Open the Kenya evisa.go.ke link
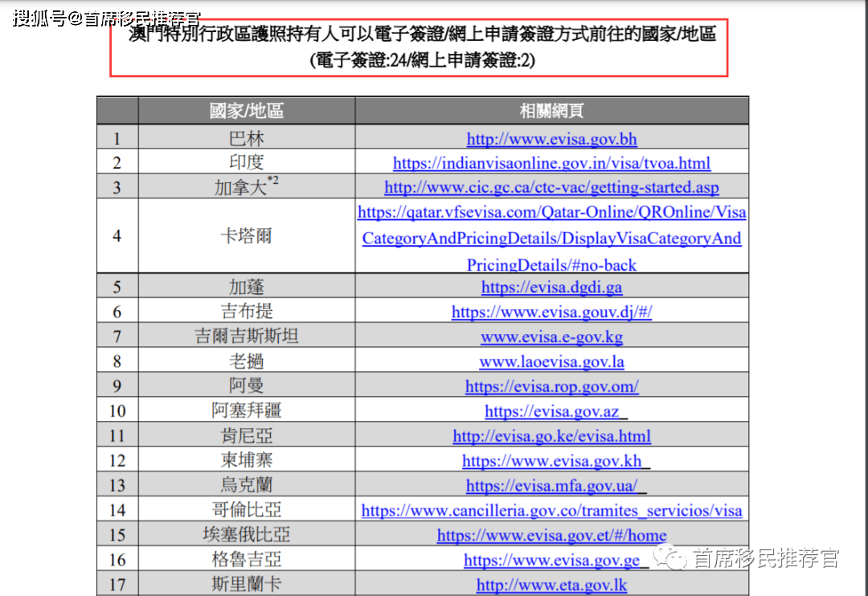Viewport: 868px width, 596px height. [x=551, y=436]
